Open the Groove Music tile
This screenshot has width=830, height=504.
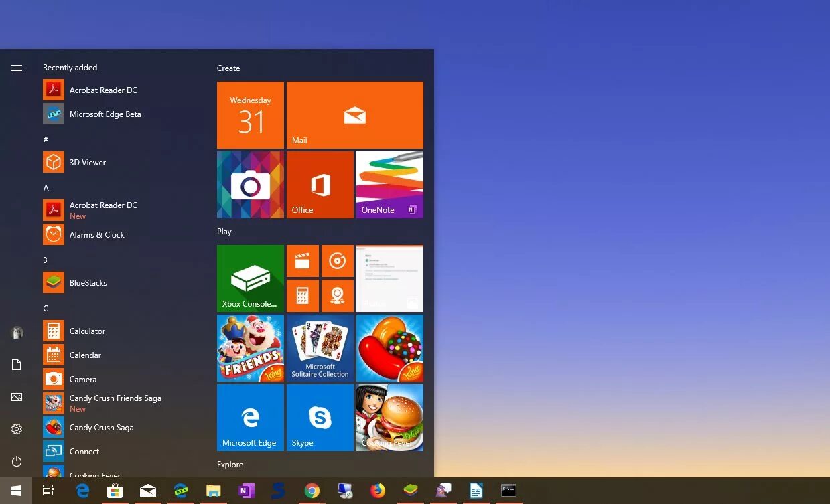337,261
